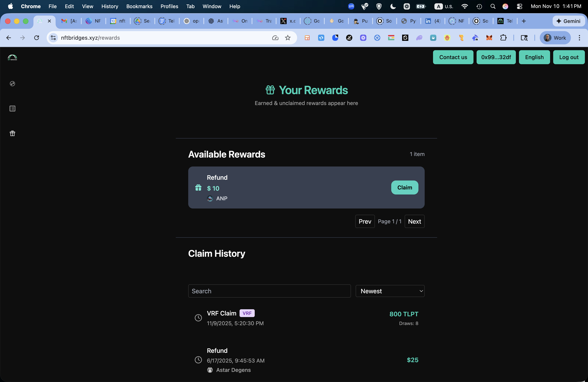Go to Next page of rewards
The width and height of the screenshot is (588, 382).
point(414,221)
